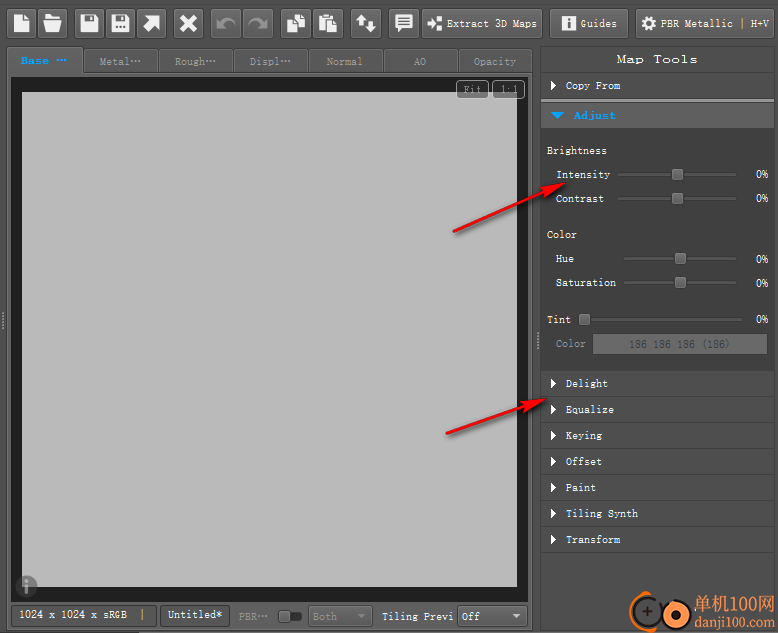The image size is (778, 633).
Task: Undo the last action
Action: [x=226, y=23]
